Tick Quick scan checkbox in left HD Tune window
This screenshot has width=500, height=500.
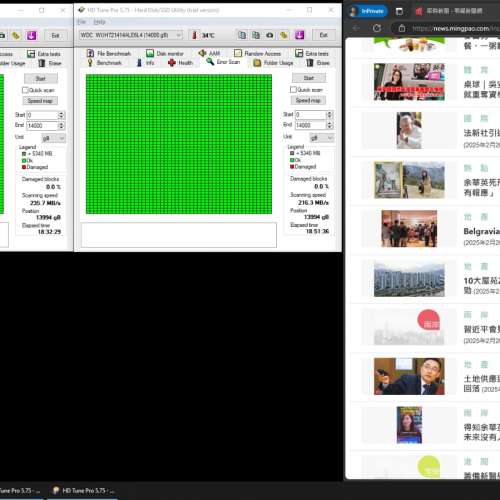point(25,90)
